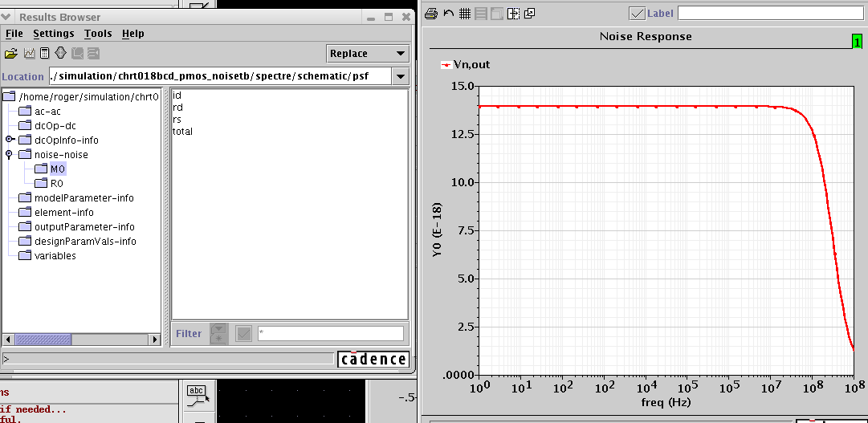This screenshot has height=423, width=868.
Task: Open the Settings menu
Action: (53, 34)
